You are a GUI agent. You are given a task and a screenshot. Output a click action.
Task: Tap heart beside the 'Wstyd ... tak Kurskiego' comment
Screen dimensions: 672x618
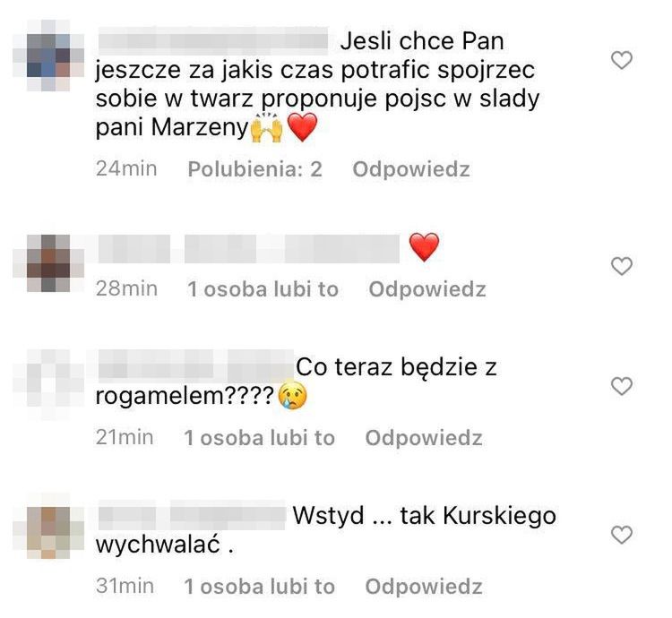click(x=622, y=535)
